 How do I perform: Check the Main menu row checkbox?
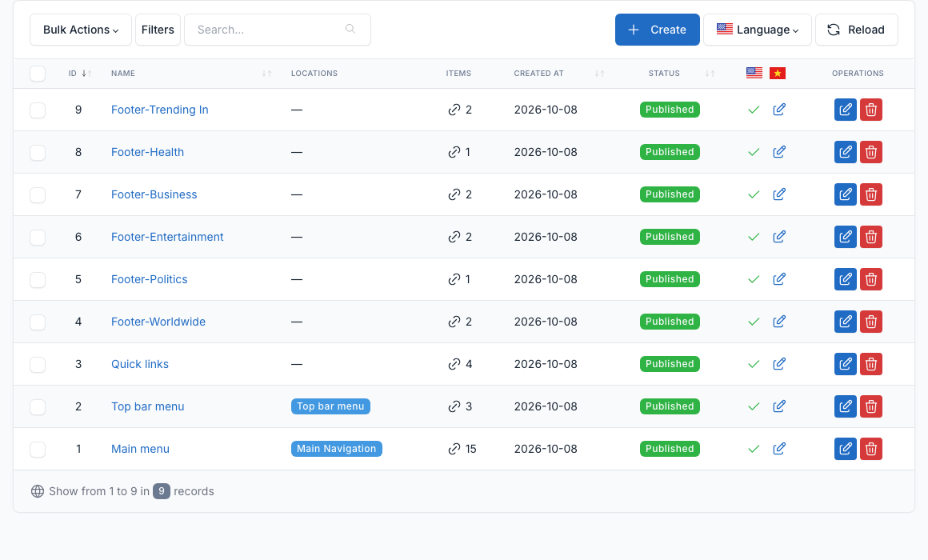tap(38, 450)
